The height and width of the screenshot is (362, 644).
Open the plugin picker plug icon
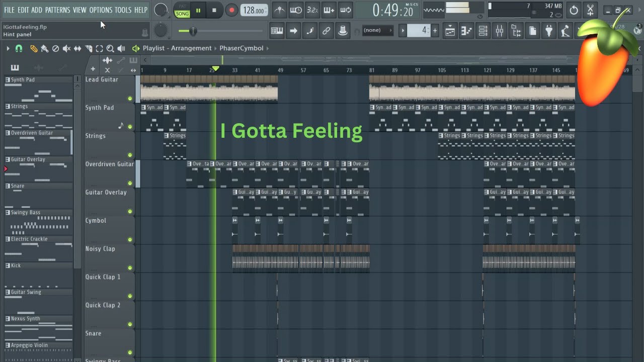(x=549, y=31)
